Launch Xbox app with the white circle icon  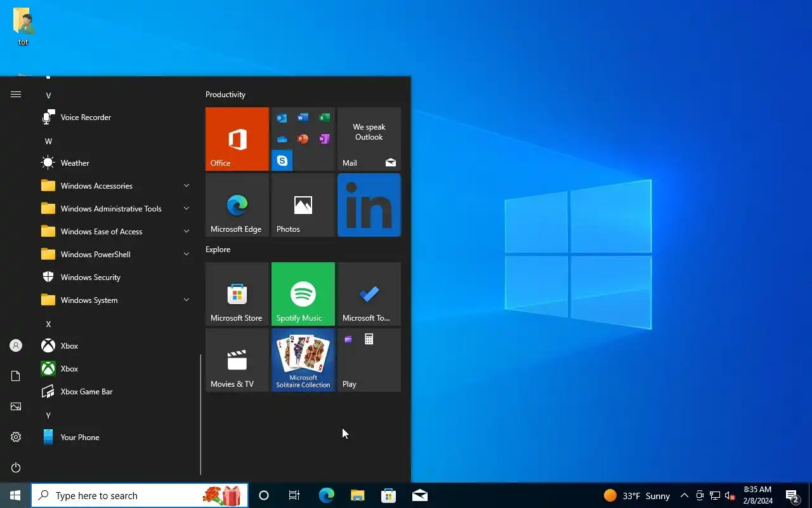pos(117,346)
